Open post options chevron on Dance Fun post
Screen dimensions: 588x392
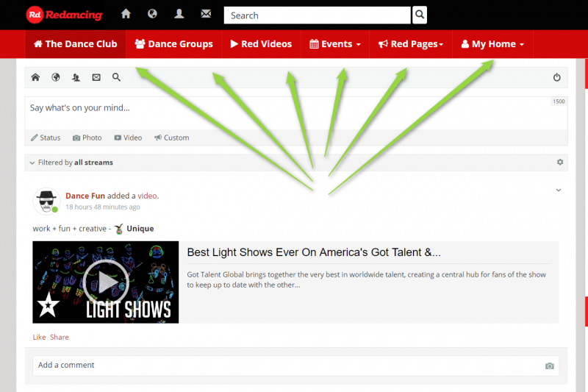tap(559, 190)
